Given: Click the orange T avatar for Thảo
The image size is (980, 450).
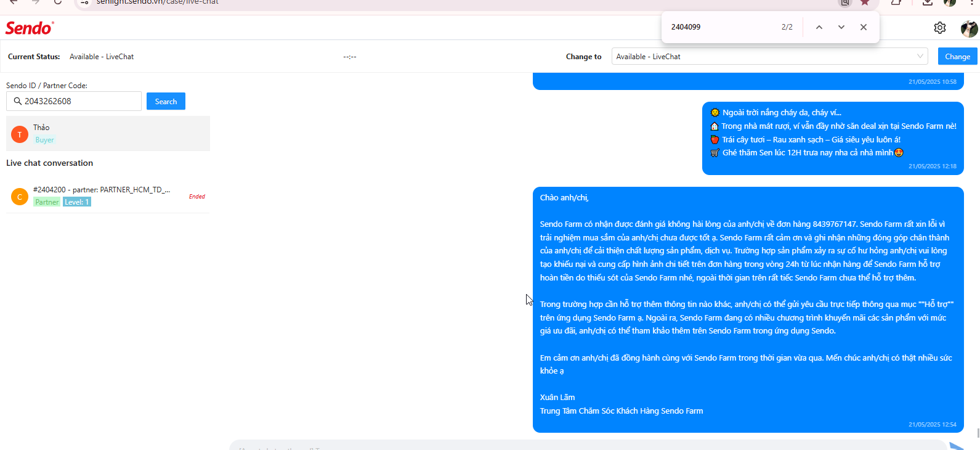Looking at the screenshot, I should click(20, 134).
